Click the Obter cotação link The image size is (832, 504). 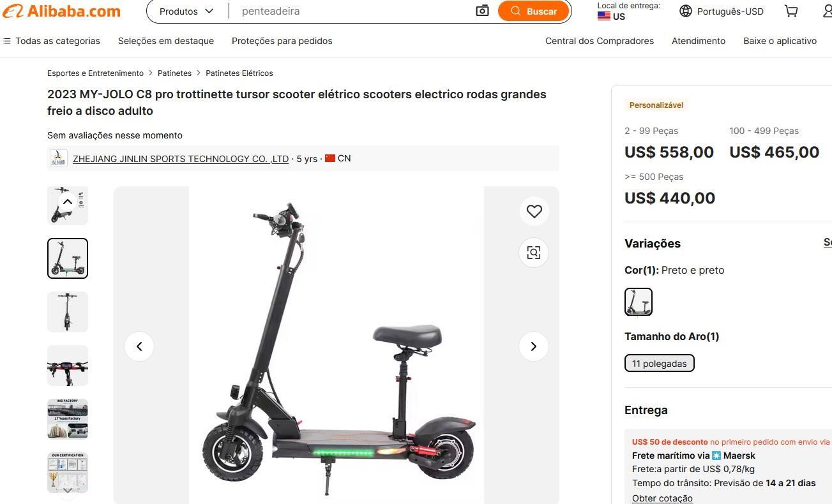click(x=662, y=498)
